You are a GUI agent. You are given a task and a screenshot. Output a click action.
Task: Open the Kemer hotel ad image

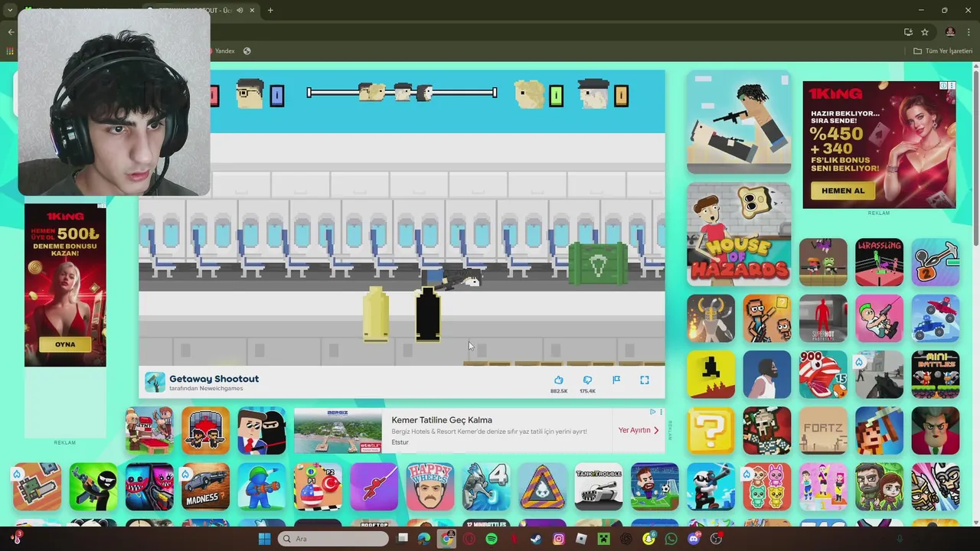point(338,430)
